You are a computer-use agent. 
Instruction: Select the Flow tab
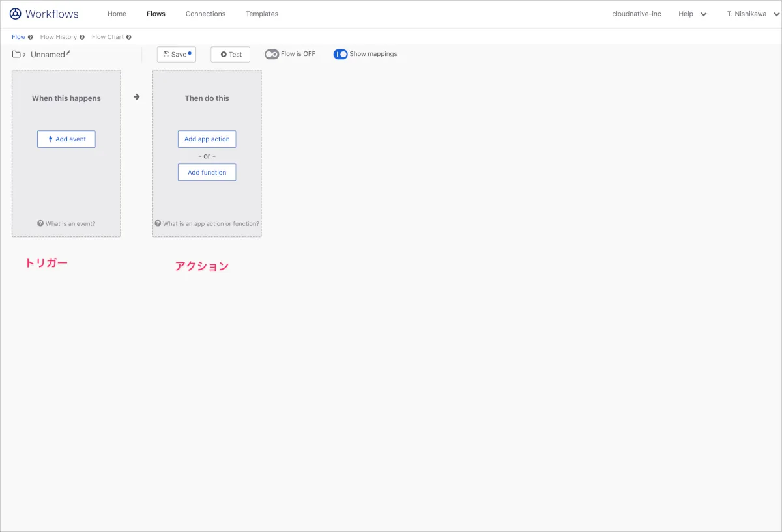pos(18,37)
